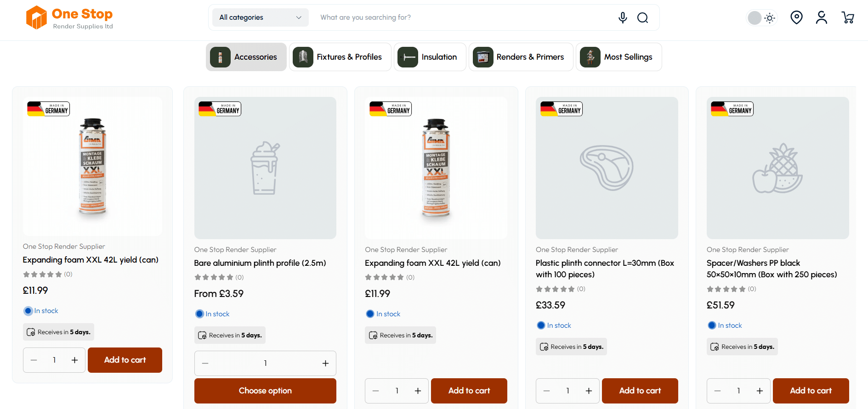Toggle the dark/light mode switch
Viewport: 868px width, 409px height.
[x=761, y=18]
